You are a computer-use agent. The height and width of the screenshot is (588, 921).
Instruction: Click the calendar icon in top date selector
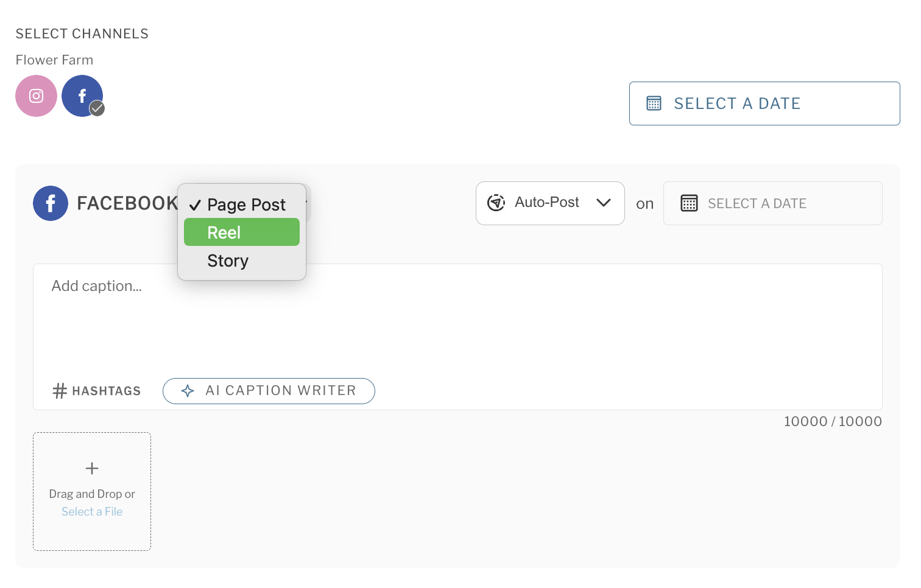(x=654, y=103)
